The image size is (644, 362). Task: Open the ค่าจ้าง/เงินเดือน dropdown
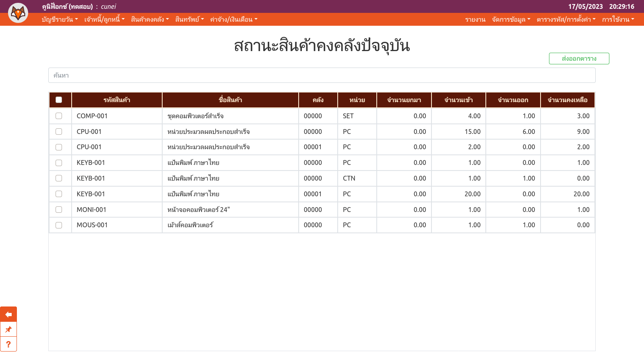[x=233, y=19]
